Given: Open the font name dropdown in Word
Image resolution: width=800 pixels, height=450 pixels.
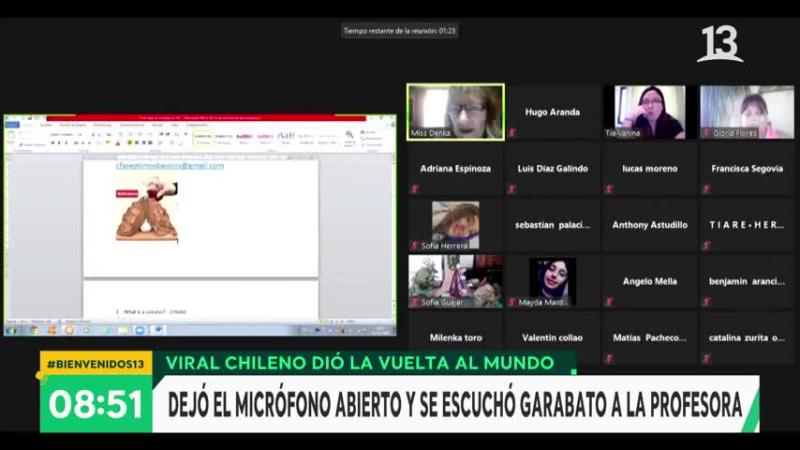Looking at the screenshot, I should (x=63, y=134).
